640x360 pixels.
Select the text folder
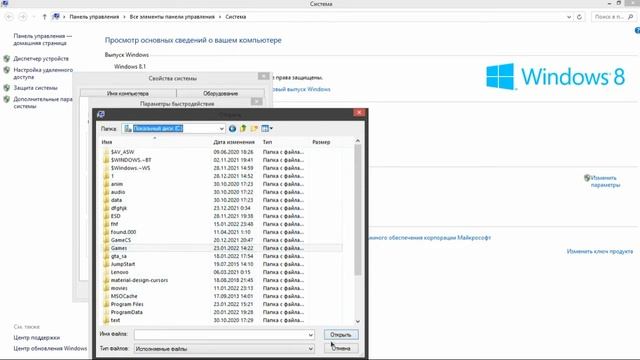[115, 320]
